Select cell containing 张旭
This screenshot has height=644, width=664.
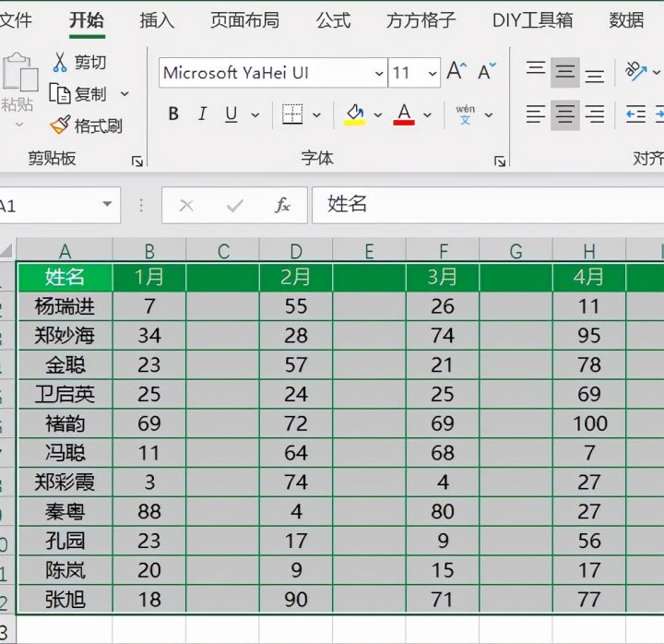(65, 600)
